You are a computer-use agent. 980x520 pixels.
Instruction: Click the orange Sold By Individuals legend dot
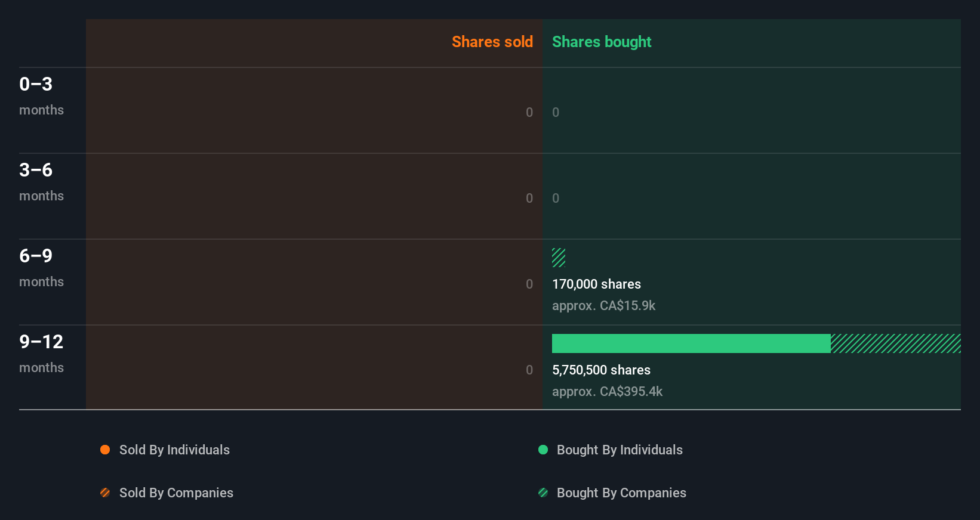click(105, 450)
